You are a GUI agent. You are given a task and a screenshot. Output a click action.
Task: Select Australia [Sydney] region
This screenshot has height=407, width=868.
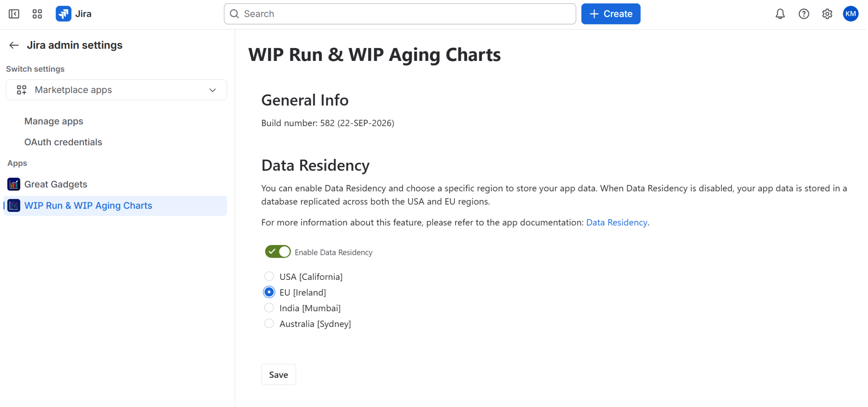(269, 323)
